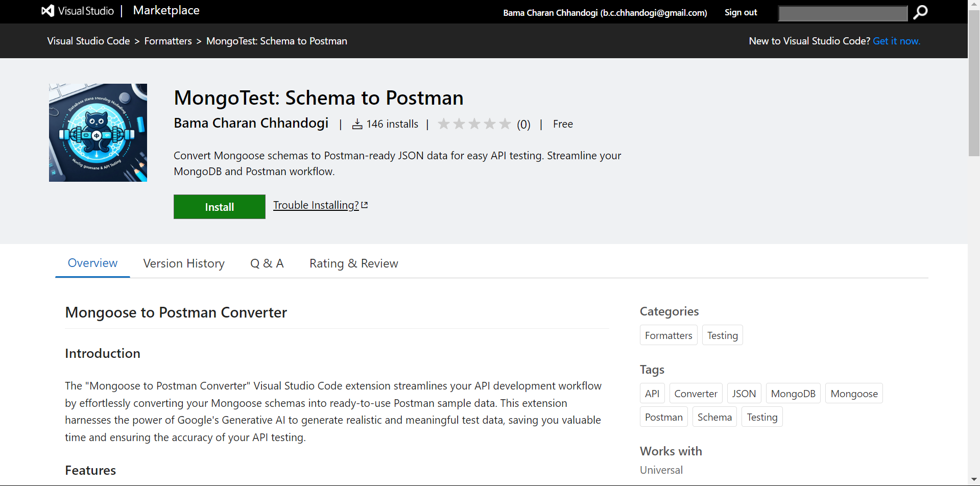The width and height of the screenshot is (980, 486).
Task: Click the external link icon beside Trouble Installing
Action: pyautogui.click(x=365, y=205)
